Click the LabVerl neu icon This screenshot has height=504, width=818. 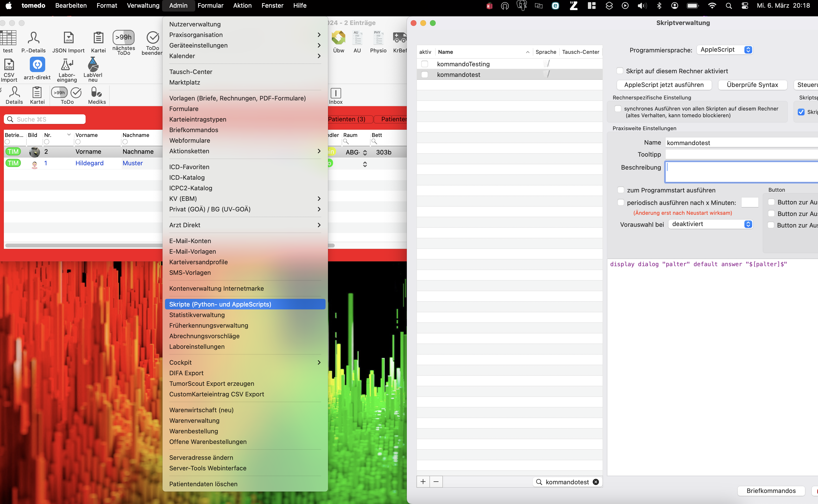point(93,70)
